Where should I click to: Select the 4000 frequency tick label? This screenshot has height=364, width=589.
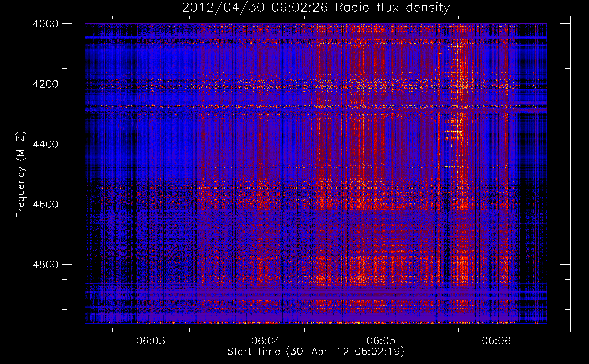(46, 24)
